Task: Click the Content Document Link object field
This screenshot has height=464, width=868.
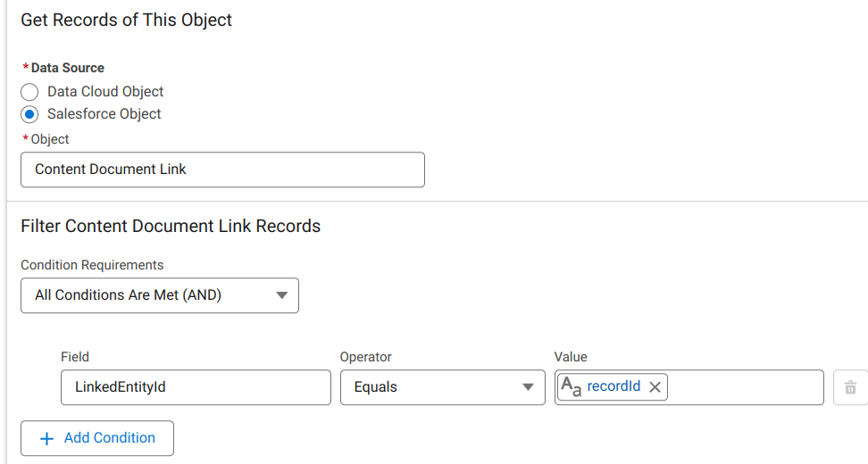Action: click(x=222, y=170)
